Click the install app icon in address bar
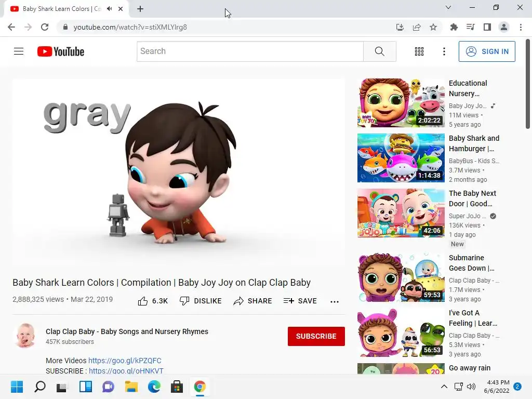532x399 pixels. tap(400, 27)
